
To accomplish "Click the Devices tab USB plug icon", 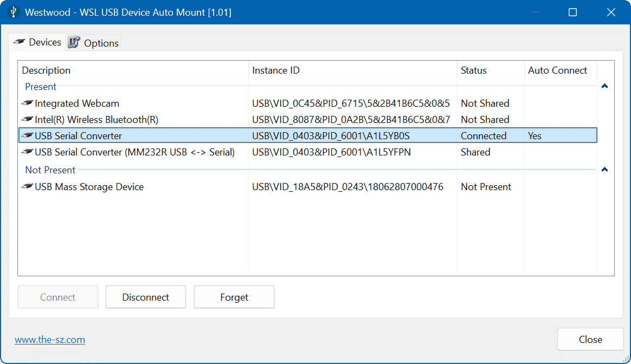I will [x=20, y=42].
